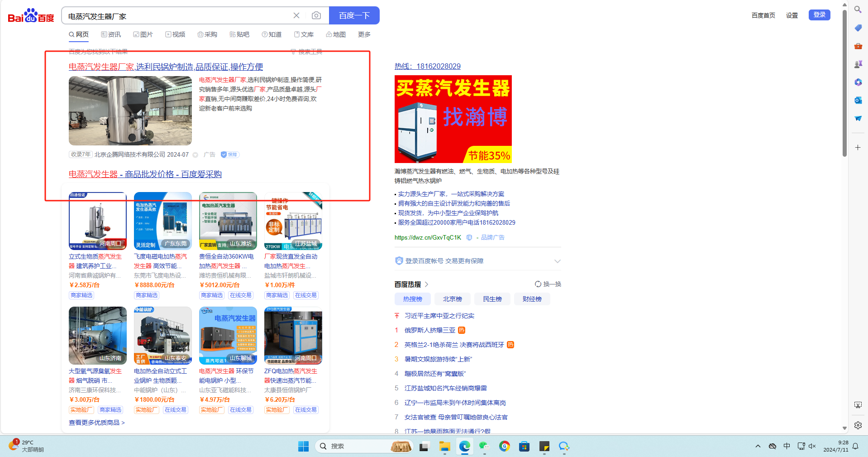This screenshot has height=457, width=868.
Task: Open Edge sidebar tools briefcase icon
Action: point(858,46)
